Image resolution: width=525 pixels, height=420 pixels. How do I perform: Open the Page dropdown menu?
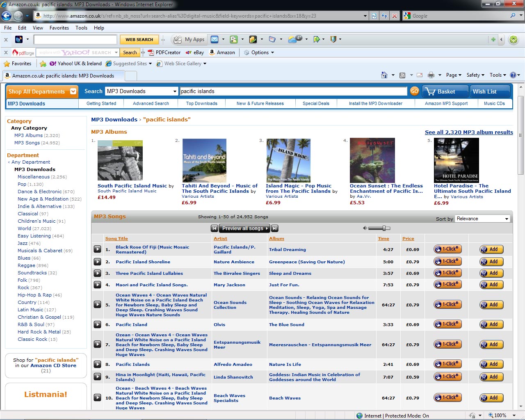[x=454, y=75]
